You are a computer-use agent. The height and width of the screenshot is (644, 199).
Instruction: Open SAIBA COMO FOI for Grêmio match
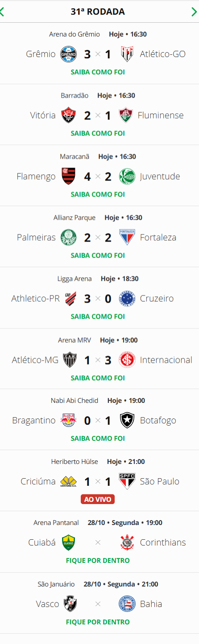(x=98, y=72)
